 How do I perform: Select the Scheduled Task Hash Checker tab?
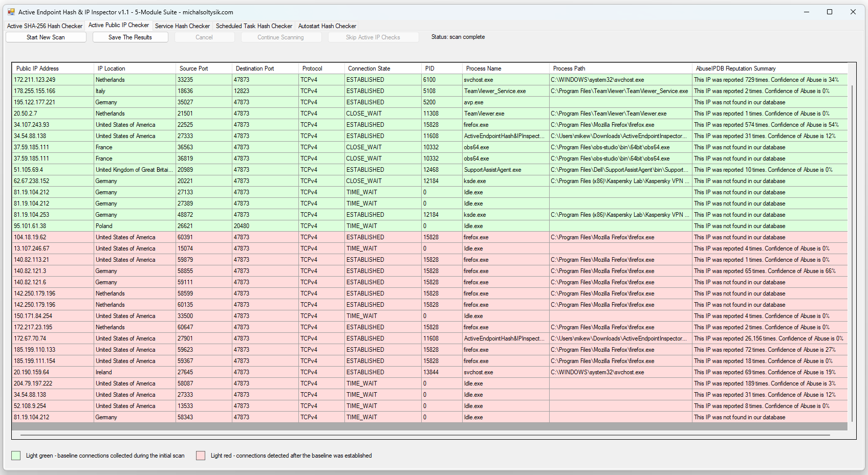pyautogui.click(x=254, y=26)
